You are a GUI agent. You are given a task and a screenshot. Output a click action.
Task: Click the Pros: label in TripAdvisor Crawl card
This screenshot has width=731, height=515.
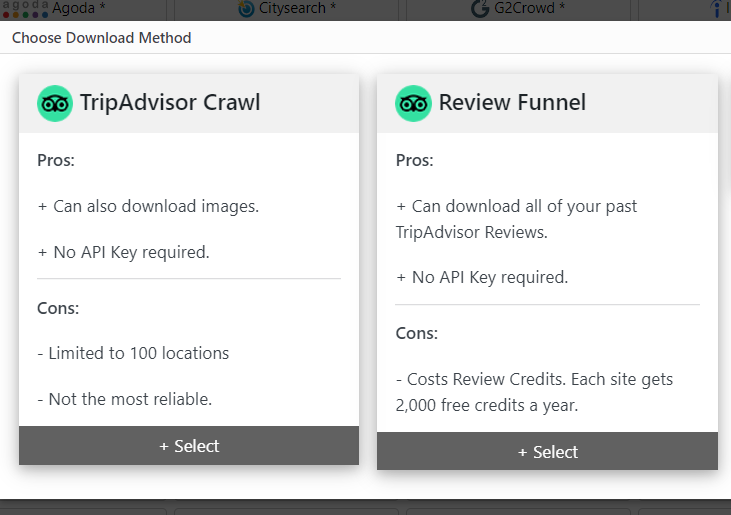pyautogui.click(x=56, y=160)
